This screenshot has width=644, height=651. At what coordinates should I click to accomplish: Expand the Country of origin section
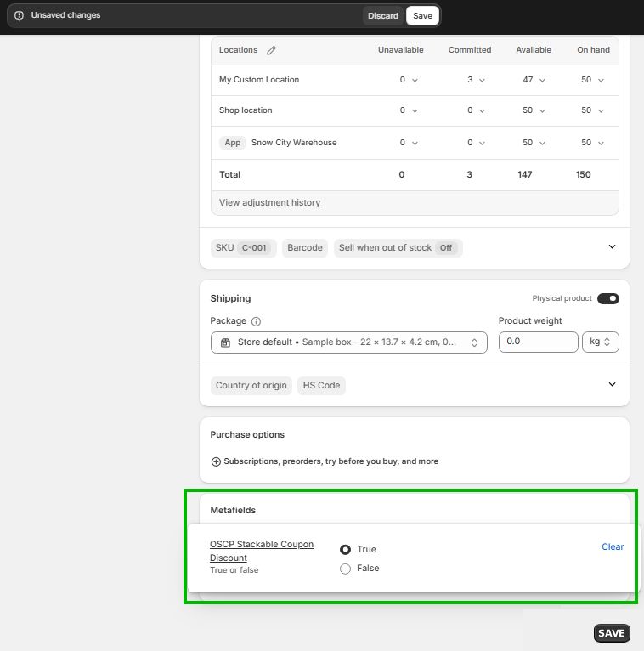tap(612, 385)
